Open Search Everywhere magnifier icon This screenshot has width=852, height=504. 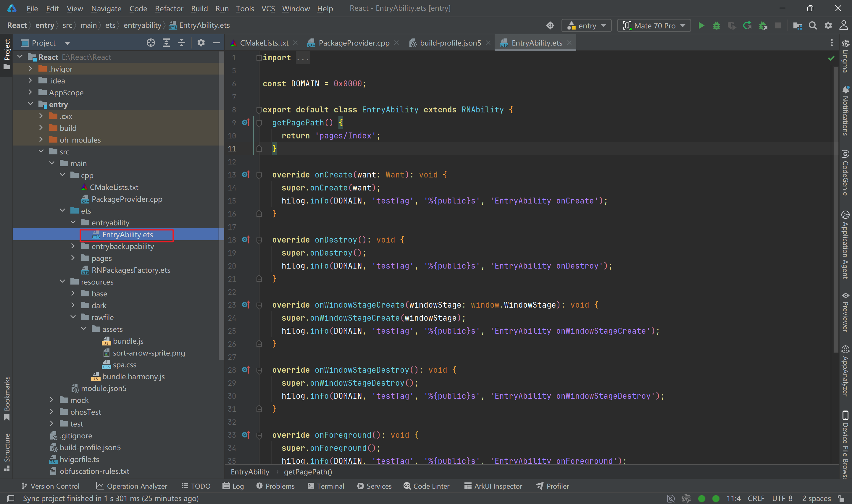point(813,25)
